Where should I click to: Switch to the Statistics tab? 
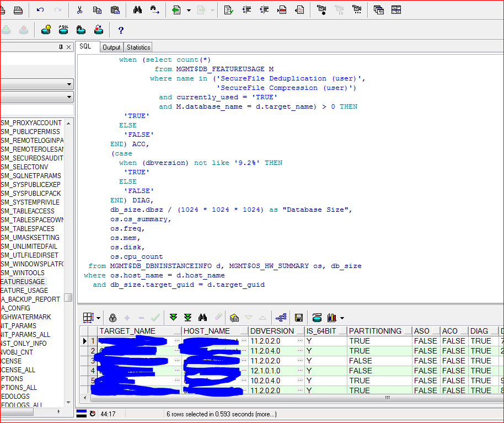(137, 47)
